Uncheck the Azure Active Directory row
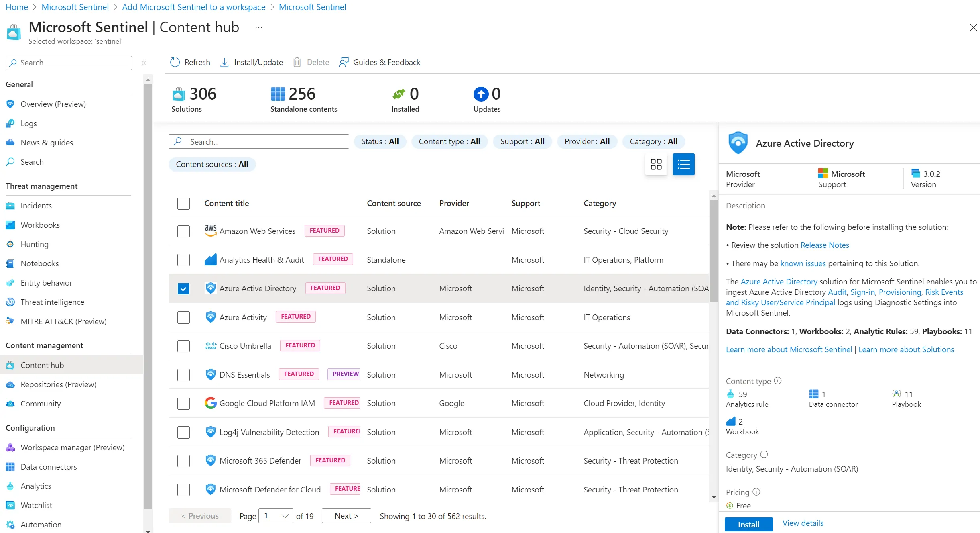980x533 pixels. tap(183, 288)
